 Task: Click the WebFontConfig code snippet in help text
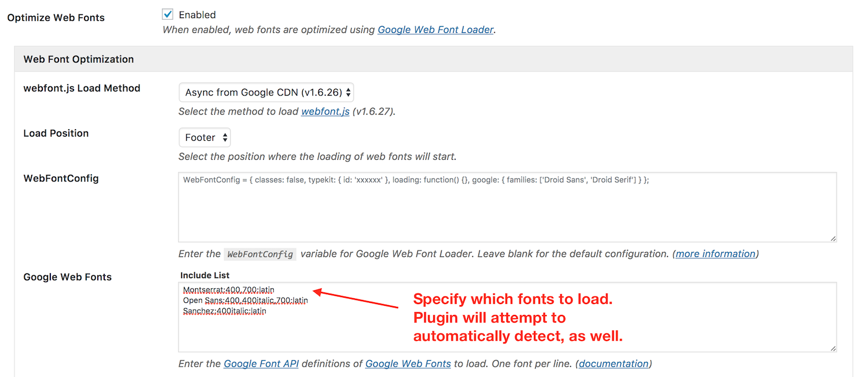click(260, 254)
